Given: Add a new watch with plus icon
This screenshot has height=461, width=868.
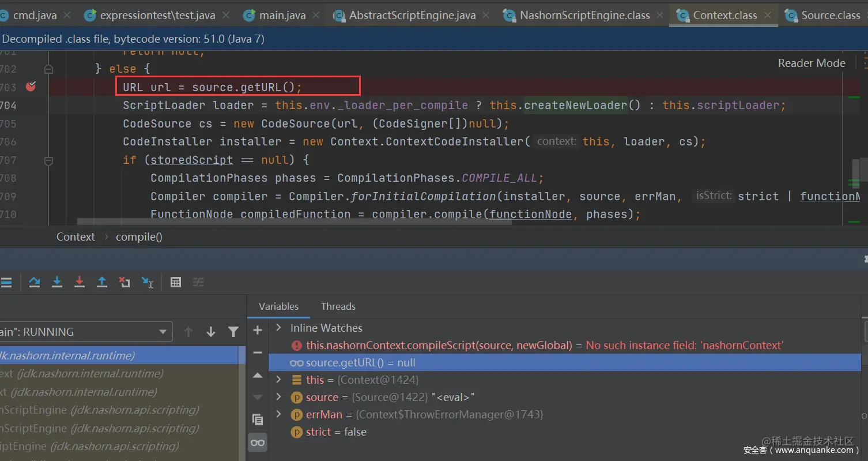Looking at the screenshot, I should point(258,330).
